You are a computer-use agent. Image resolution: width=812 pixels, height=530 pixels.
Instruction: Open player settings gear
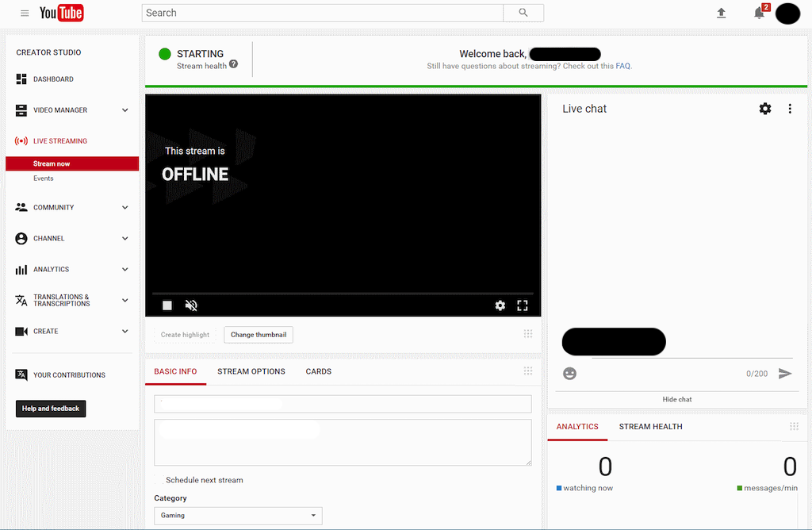click(x=500, y=305)
